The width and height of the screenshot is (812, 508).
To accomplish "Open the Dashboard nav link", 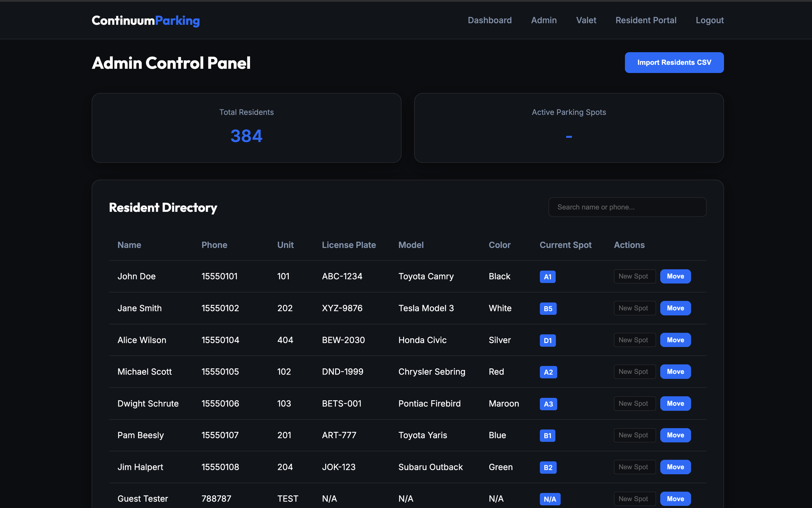I will click(x=489, y=20).
